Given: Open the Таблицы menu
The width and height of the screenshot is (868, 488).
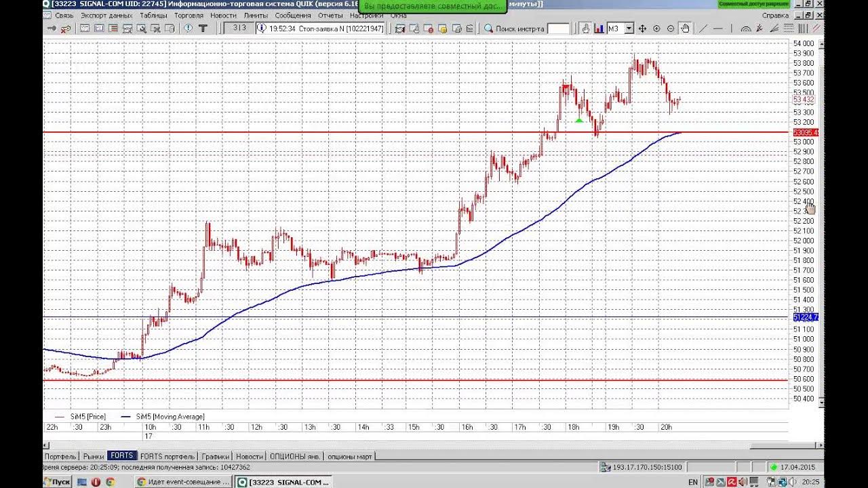Looking at the screenshot, I should 154,15.
